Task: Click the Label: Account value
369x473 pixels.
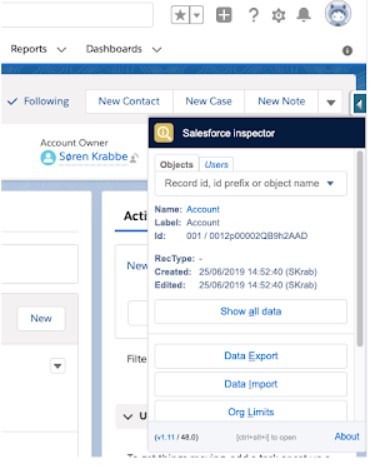Action: tap(203, 223)
